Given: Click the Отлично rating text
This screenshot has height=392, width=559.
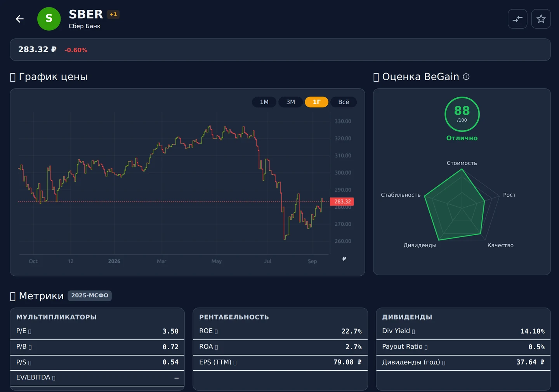Looking at the screenshot, I should [x=462, y=138].
